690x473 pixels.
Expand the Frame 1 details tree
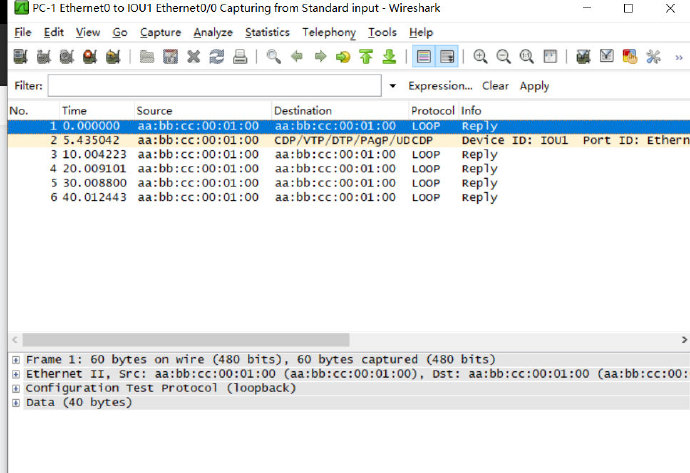[x=16, y=360]
